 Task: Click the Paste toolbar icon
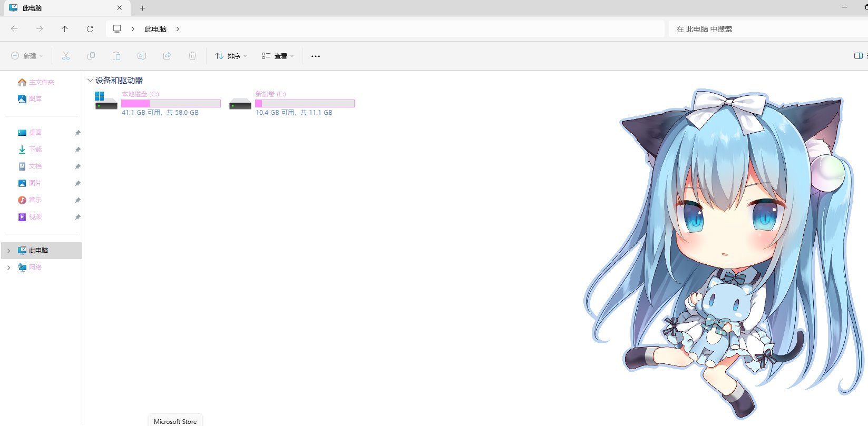(x=116, y=56)
